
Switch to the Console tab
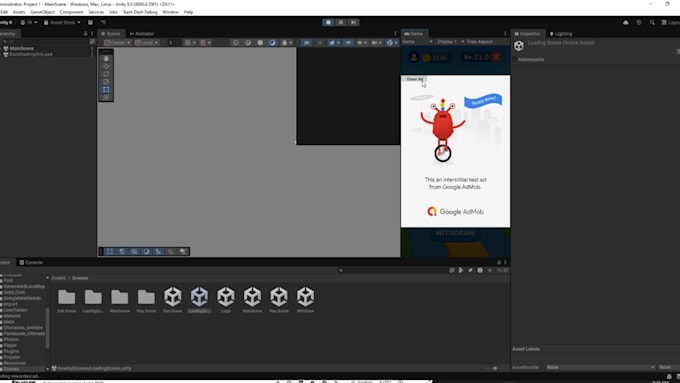coord(31,262)
